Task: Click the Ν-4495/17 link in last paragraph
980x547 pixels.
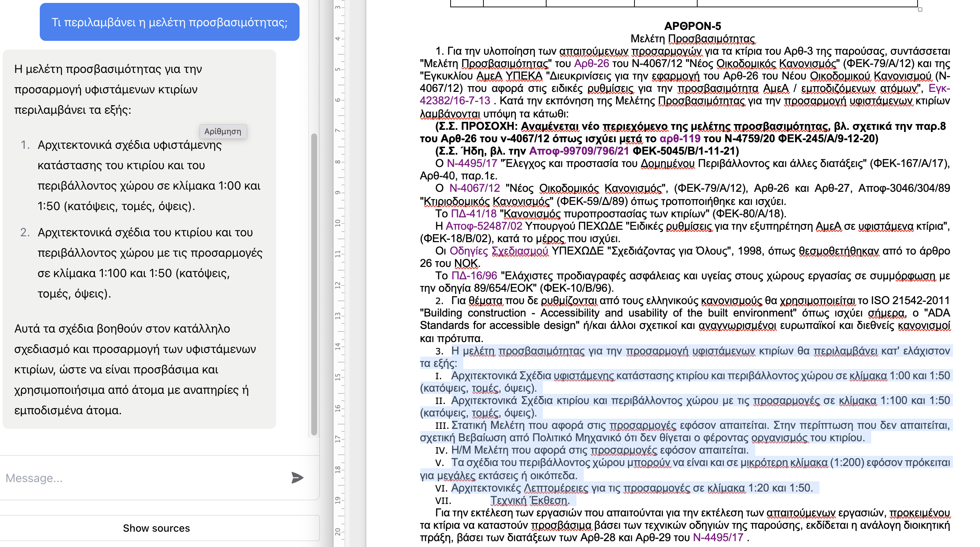Action: pos(718,538)
